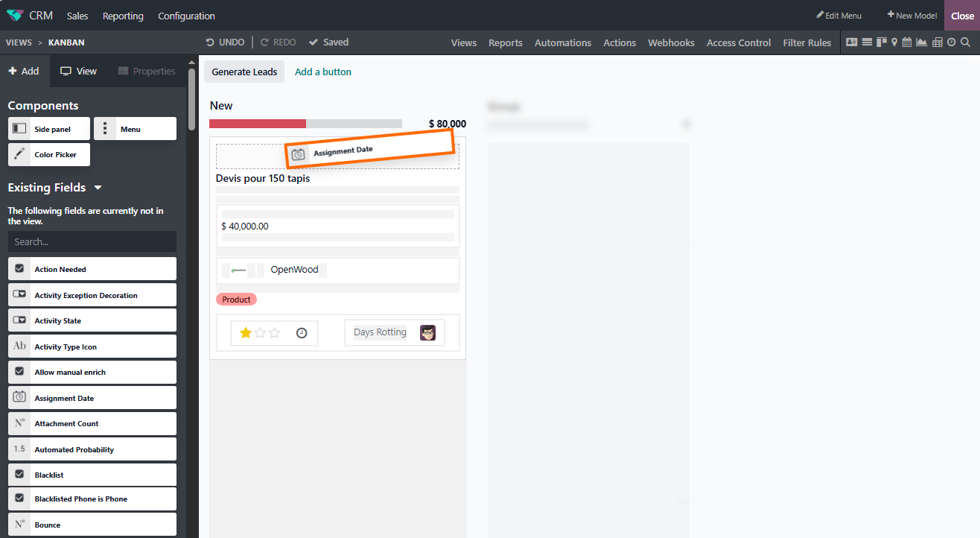Open the Reports studio tab
980x538 pixels.
(506, 42)
